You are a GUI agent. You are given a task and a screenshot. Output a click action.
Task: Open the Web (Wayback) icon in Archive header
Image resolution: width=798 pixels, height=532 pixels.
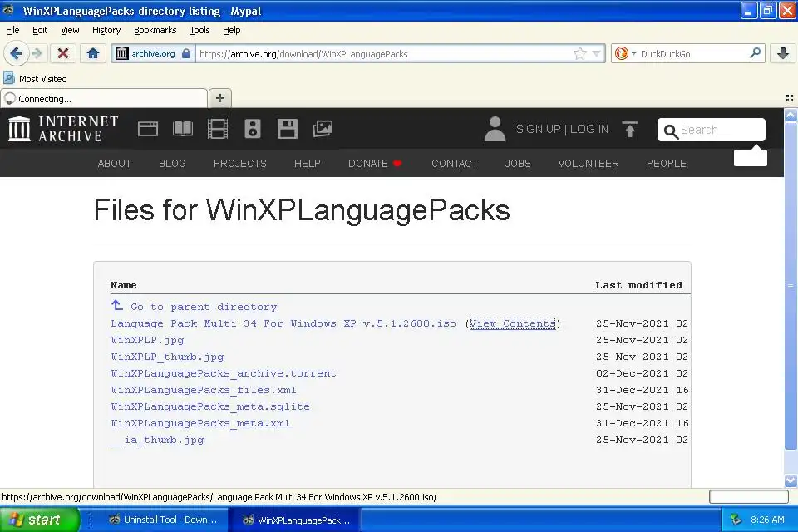pos(148,129)
